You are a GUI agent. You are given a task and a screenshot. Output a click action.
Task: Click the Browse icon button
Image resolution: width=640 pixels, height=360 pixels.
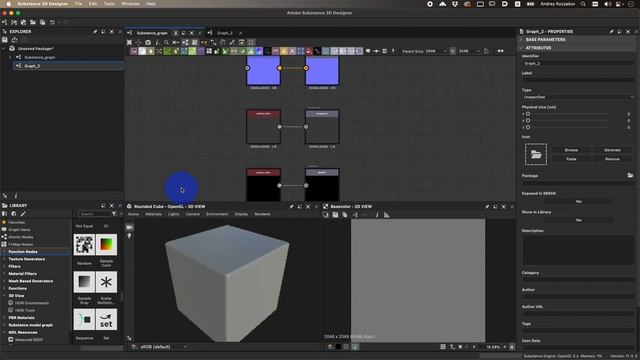(x=571, y=150)
